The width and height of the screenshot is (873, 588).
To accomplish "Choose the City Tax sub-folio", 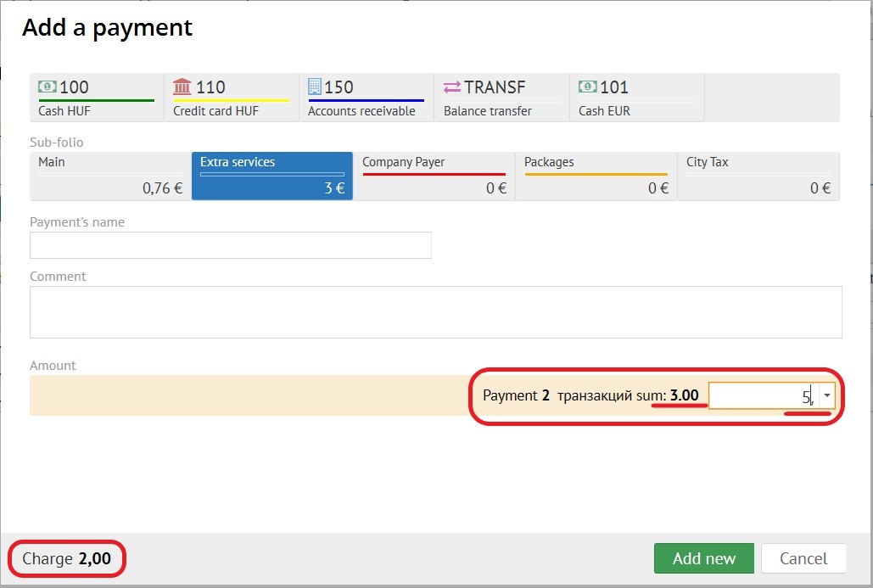I will click(758, 176).
